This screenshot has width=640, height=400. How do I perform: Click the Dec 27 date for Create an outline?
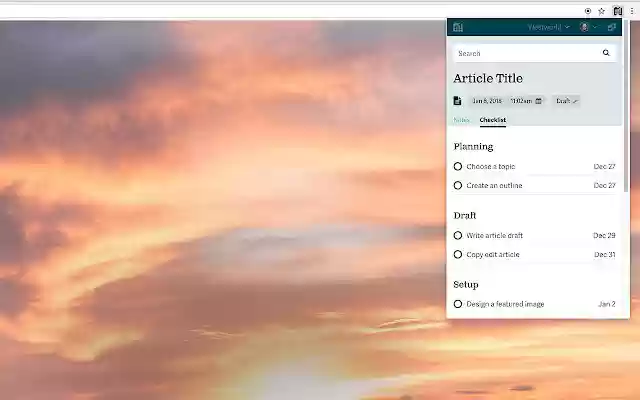(604, 185)
